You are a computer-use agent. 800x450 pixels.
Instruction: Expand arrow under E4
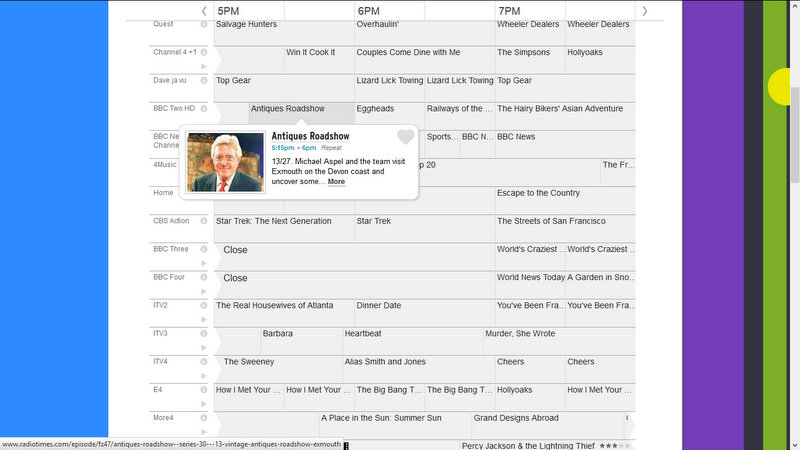pos(204,404)
